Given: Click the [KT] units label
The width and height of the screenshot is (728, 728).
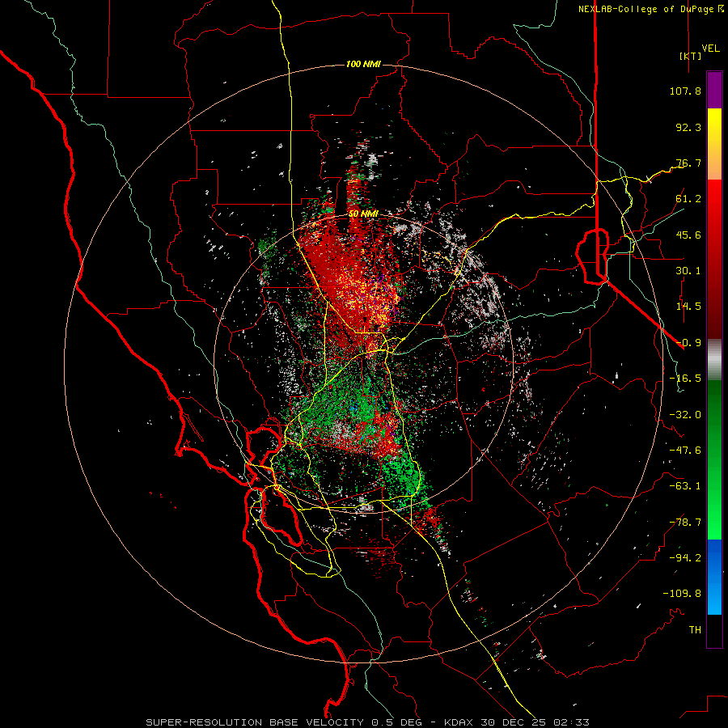Looking at the screenshot, I should (690, 56).
